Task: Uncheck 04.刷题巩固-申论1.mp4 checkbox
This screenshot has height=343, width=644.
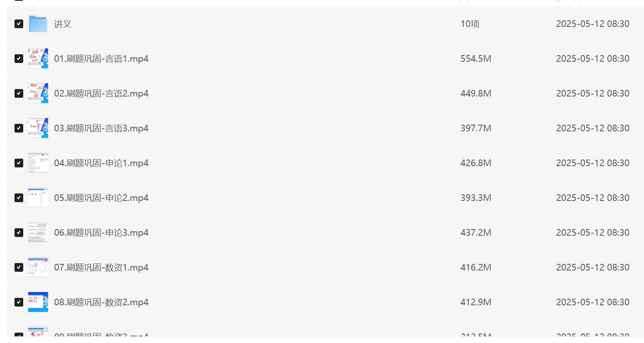Action: (19, 163)
